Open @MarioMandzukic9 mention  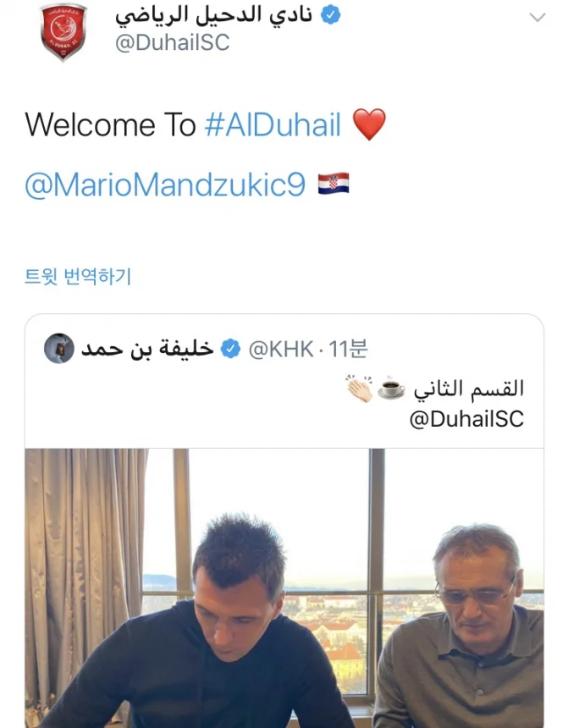coord(165,185)
